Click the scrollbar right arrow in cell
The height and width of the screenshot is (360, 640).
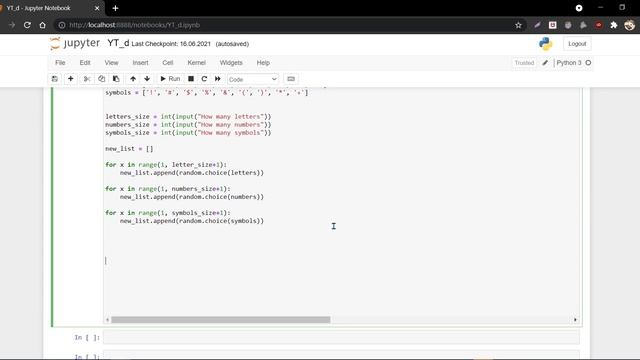click(x=576, y=320)
